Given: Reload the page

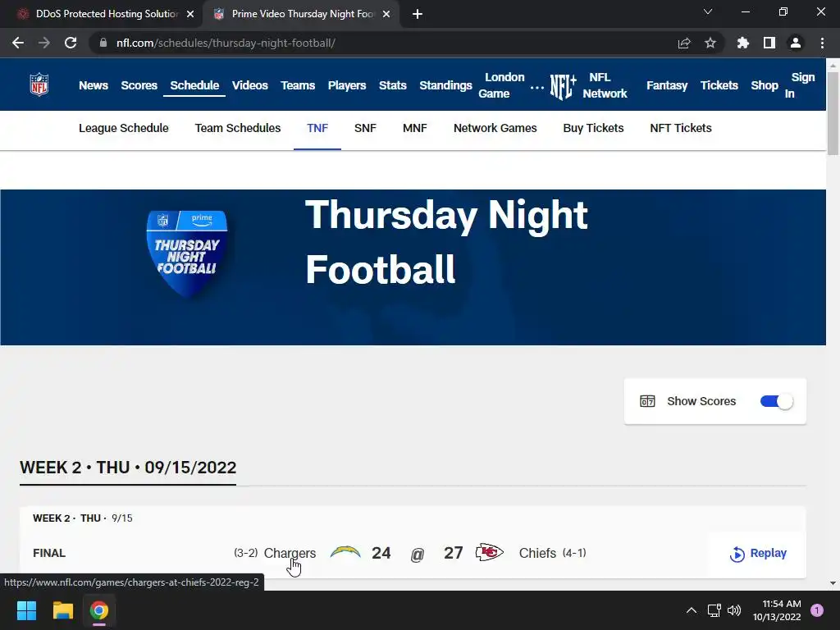Looking at the screenshot, I should pos(71,43).
